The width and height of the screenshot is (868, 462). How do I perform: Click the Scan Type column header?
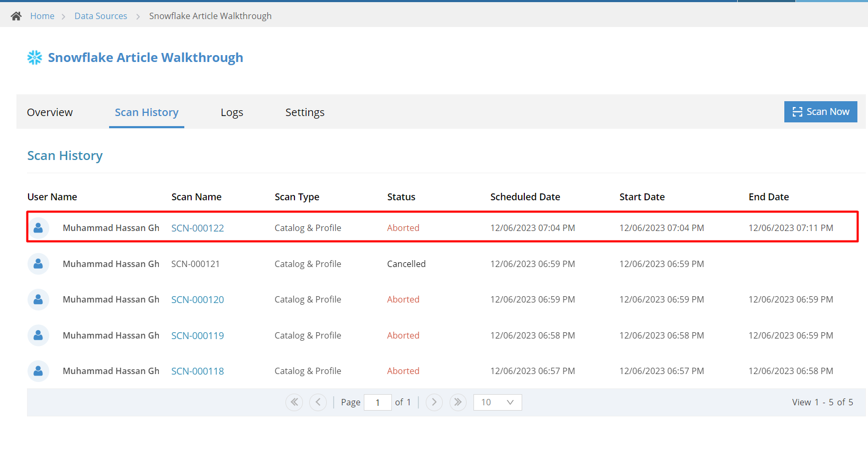297,197
